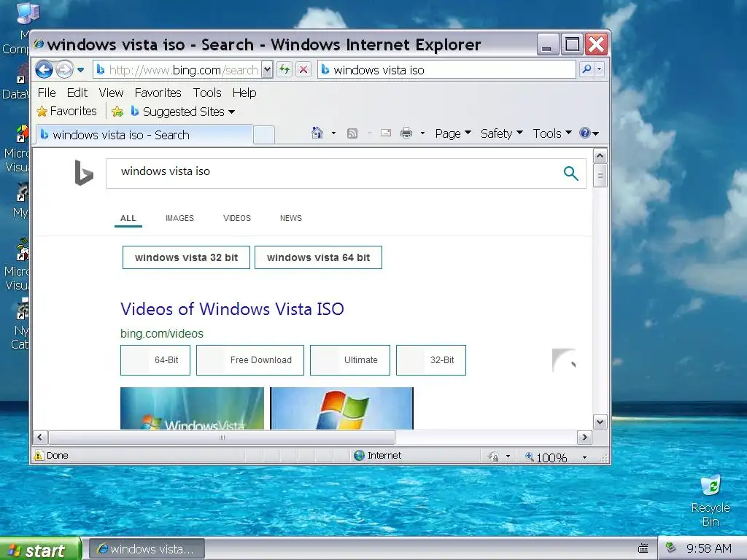Click the teal magnifier search icon
This screenshot has width=747, height=560.
click(570, 174)
